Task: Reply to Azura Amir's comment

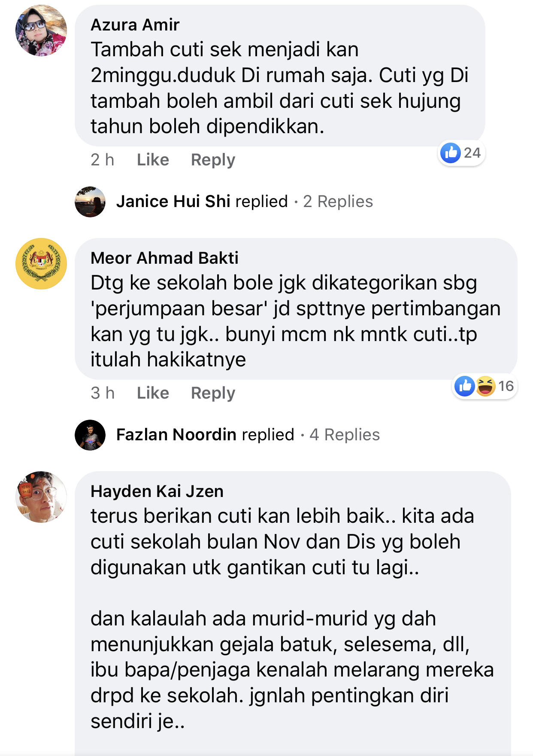Action: pyautogui.click(x=213, y=160)
